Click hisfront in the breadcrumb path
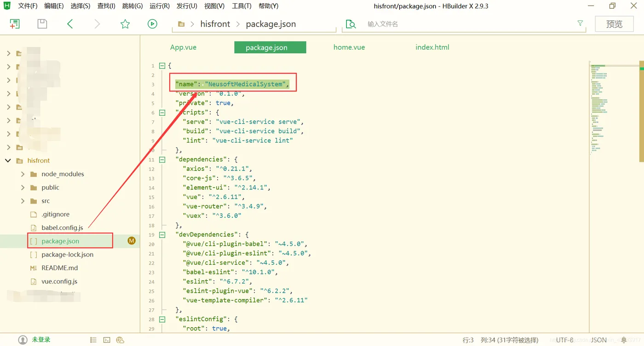644x346 pixels. pos(215,24)
